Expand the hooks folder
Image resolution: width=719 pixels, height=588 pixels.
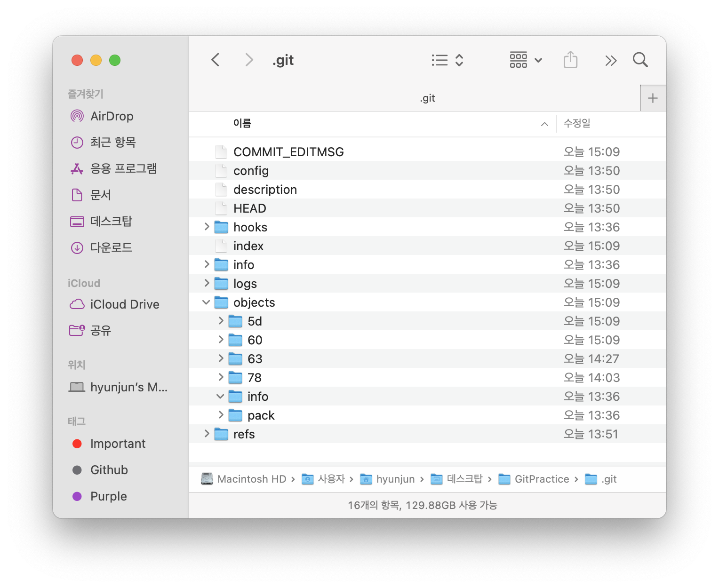207,227
